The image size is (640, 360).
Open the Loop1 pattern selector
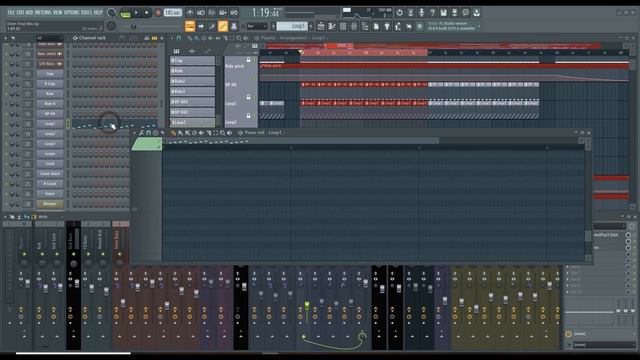click(x=292, y=26)
